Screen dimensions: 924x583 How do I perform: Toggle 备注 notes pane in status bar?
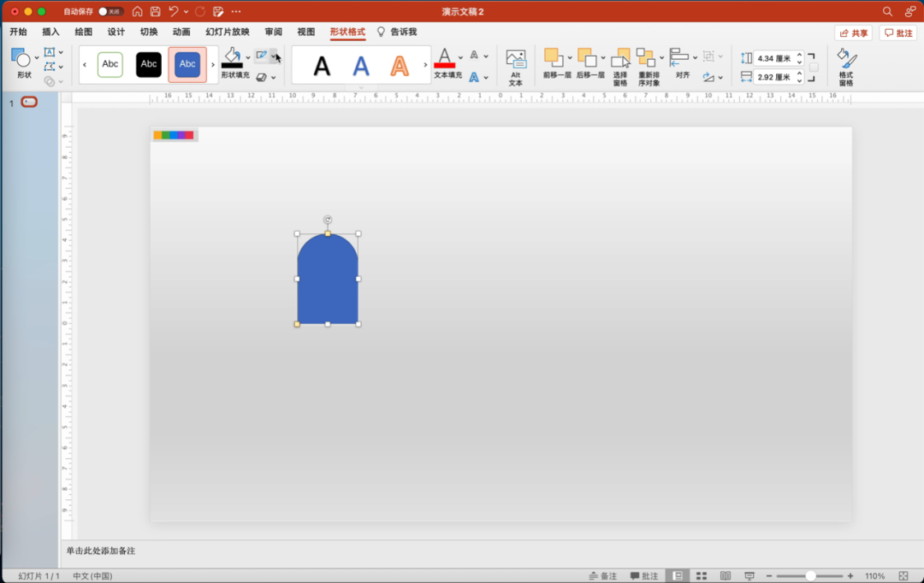603,576
